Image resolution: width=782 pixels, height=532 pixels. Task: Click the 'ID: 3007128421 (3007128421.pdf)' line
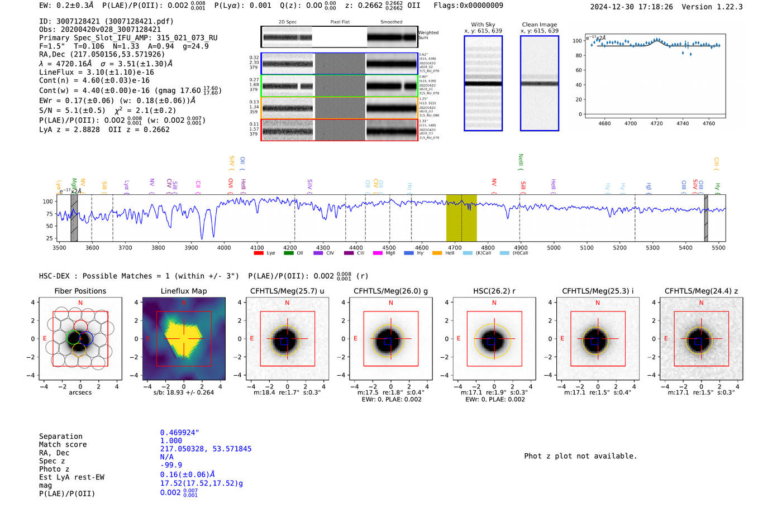[x=106, y=21]
